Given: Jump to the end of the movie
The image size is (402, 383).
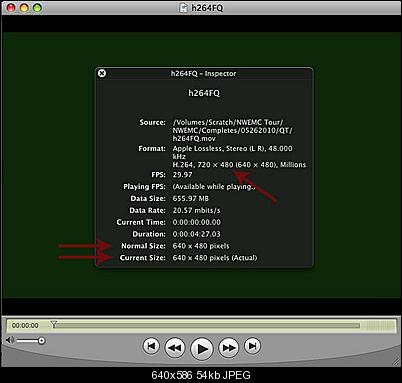Looking at the screenshot, I should [252, 346].
